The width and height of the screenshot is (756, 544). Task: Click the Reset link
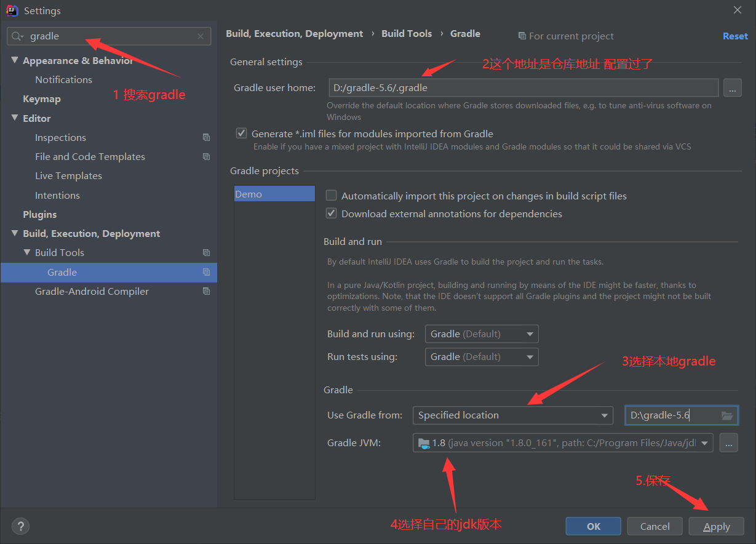735,36
